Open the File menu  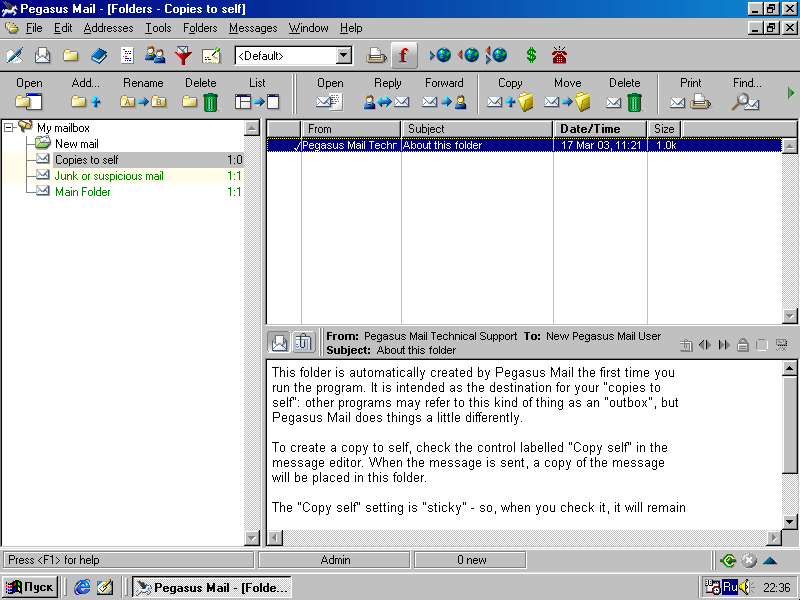point(34,28)
